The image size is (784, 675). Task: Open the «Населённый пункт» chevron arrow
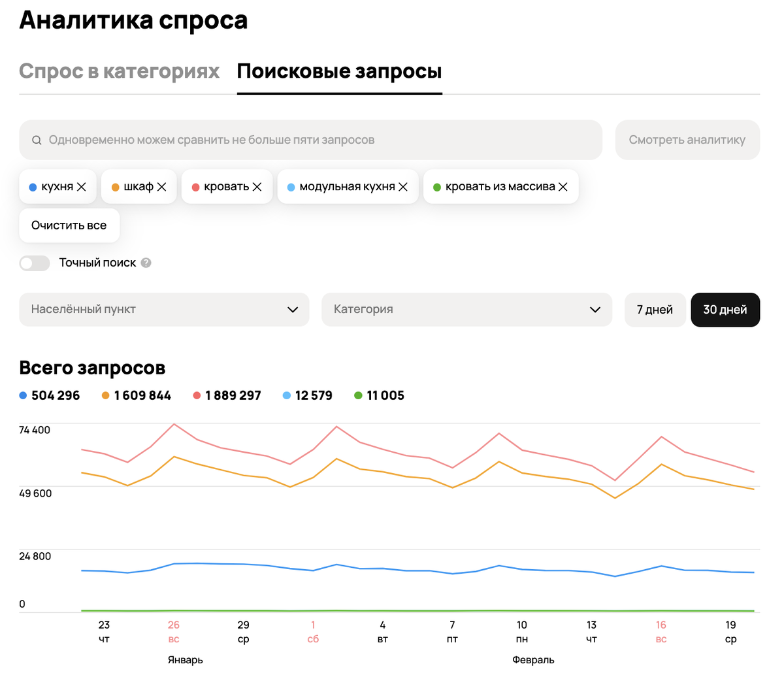point(292,310)
